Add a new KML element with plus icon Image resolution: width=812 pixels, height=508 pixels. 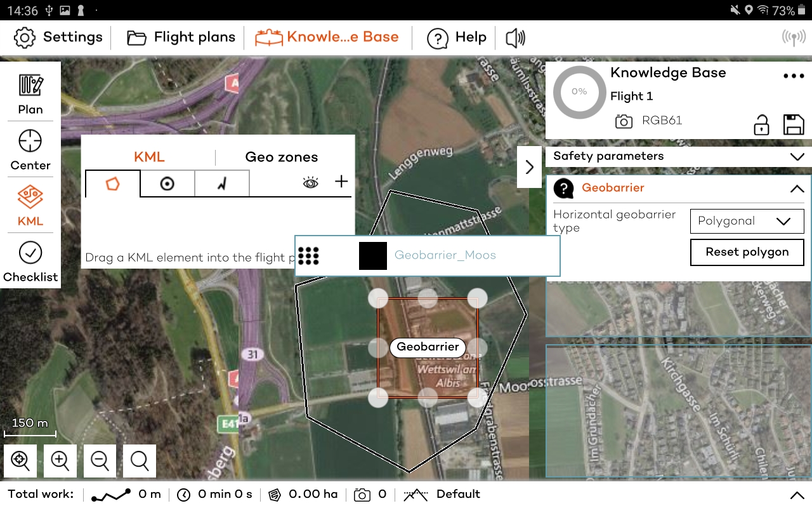[x=341, y=182]
